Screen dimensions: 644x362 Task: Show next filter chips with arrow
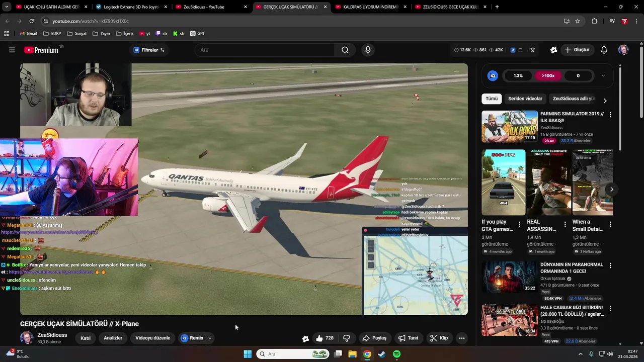(x=605, y=101)
